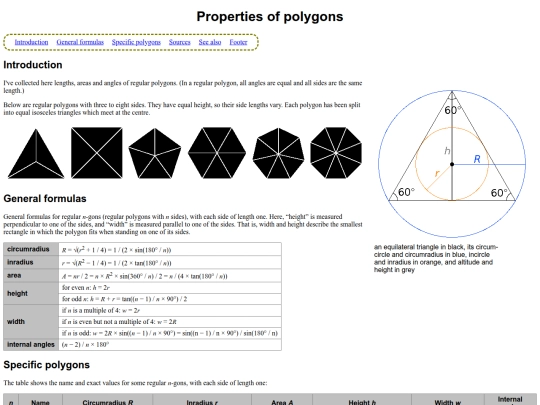Select the 'width' row header cell

coord(31,322)
